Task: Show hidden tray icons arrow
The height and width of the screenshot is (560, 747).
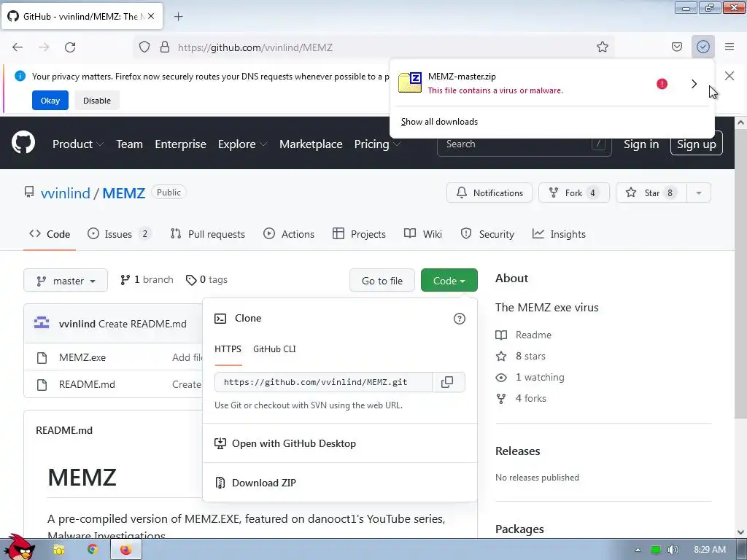Action: pyautogui.click(x=638, y=550)
